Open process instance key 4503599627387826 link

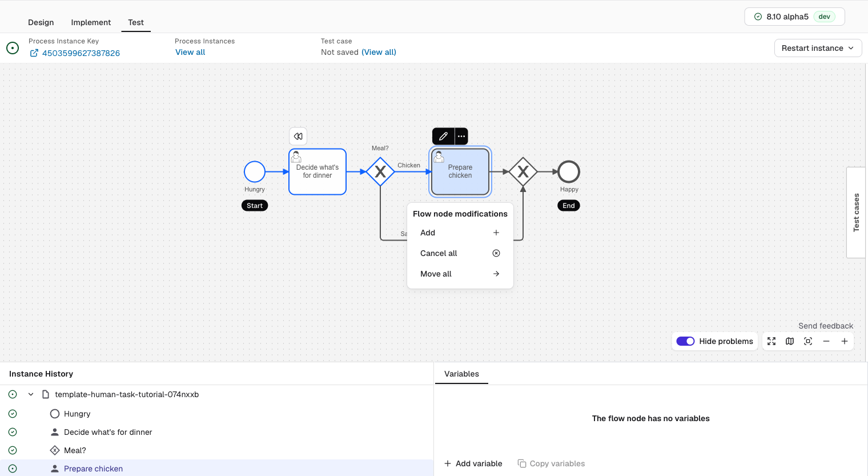coord(81,53)
